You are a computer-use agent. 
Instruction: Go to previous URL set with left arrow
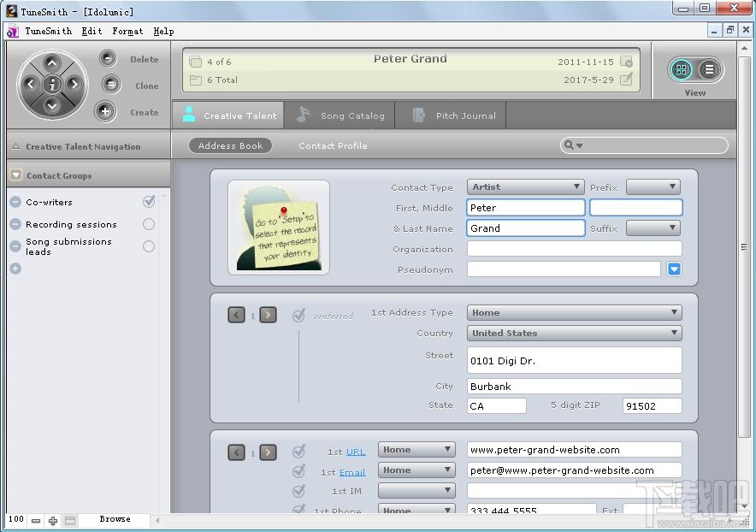(x=236, y=452)
